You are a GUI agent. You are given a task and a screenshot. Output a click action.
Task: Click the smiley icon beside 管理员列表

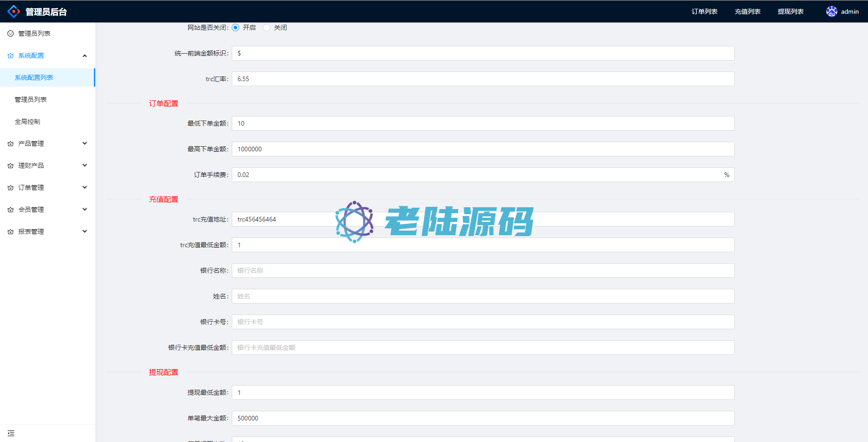click(11, 33)
